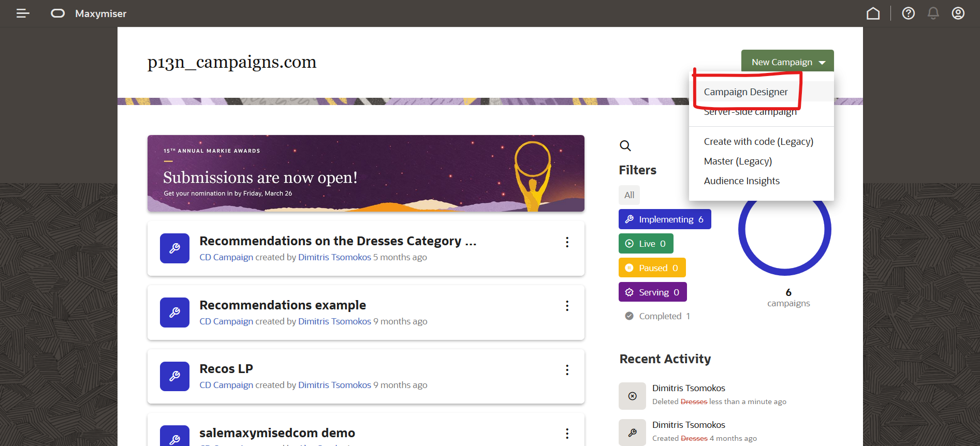The width and height of the screenshot is (980, 446).
Task: Select Campaign Designer from the menu
Action: tap(745, 92)
